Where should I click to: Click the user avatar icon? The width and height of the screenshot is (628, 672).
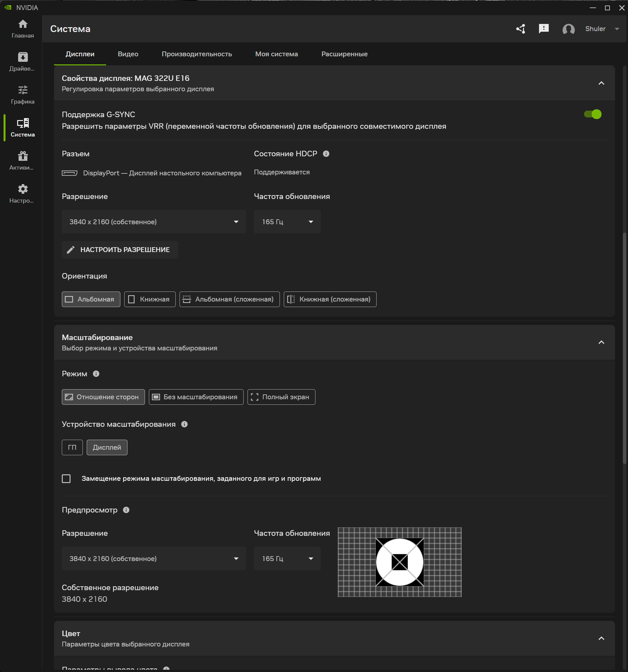click(568, 29)
